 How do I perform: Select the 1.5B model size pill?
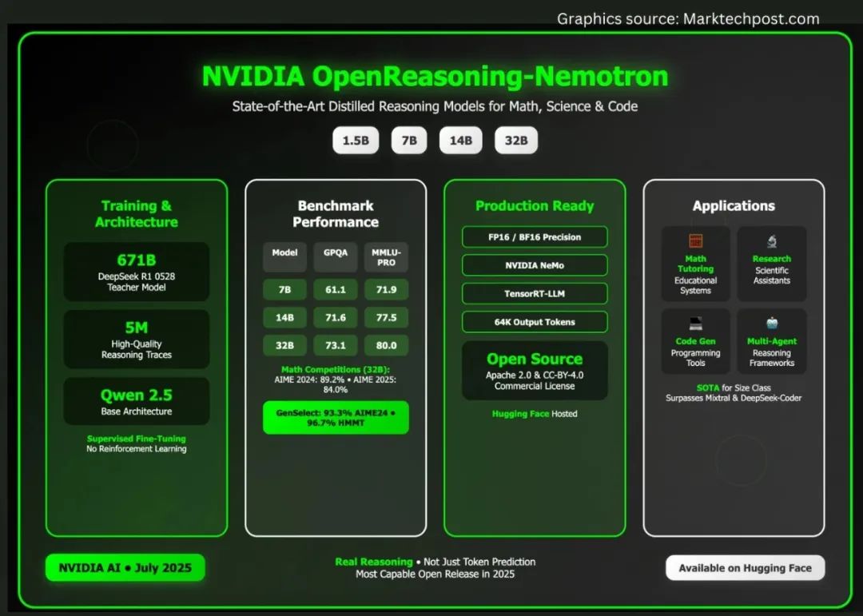click(356, 141)
